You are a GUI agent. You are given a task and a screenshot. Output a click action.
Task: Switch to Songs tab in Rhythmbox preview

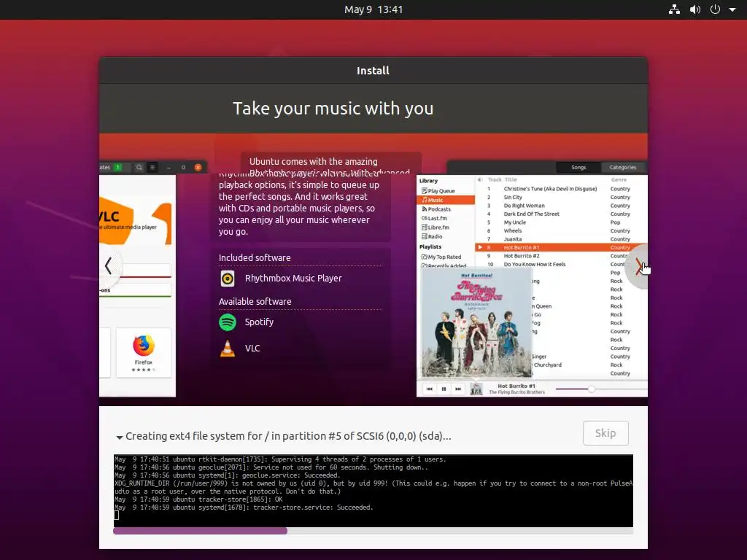tap(578, 167)
